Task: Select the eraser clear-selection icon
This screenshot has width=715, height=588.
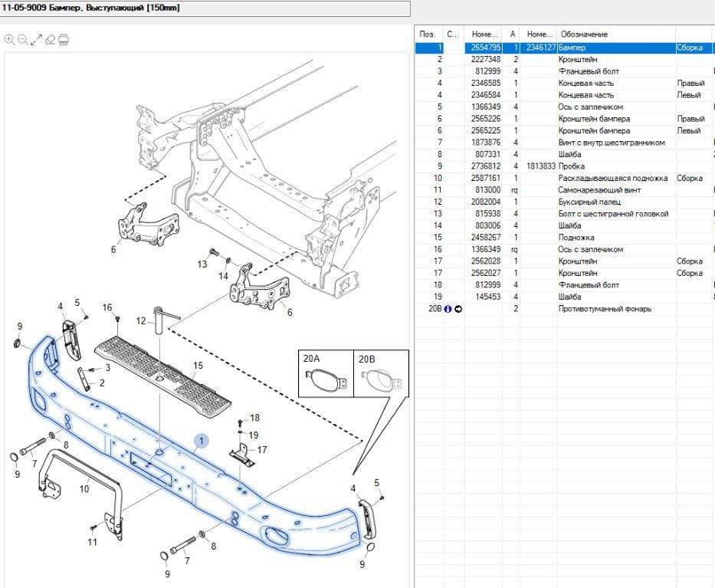Action: pos(50,39)
